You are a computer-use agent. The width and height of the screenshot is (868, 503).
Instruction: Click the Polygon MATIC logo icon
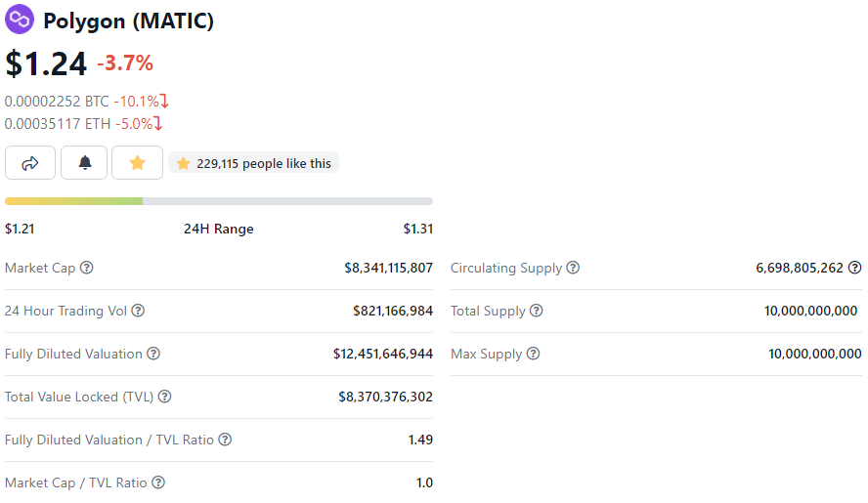20,20
